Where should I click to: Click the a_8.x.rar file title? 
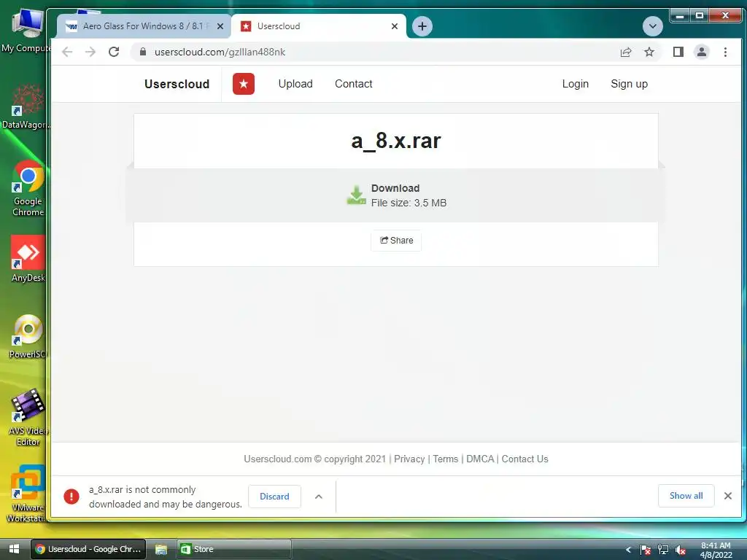[x=396, y=141]
